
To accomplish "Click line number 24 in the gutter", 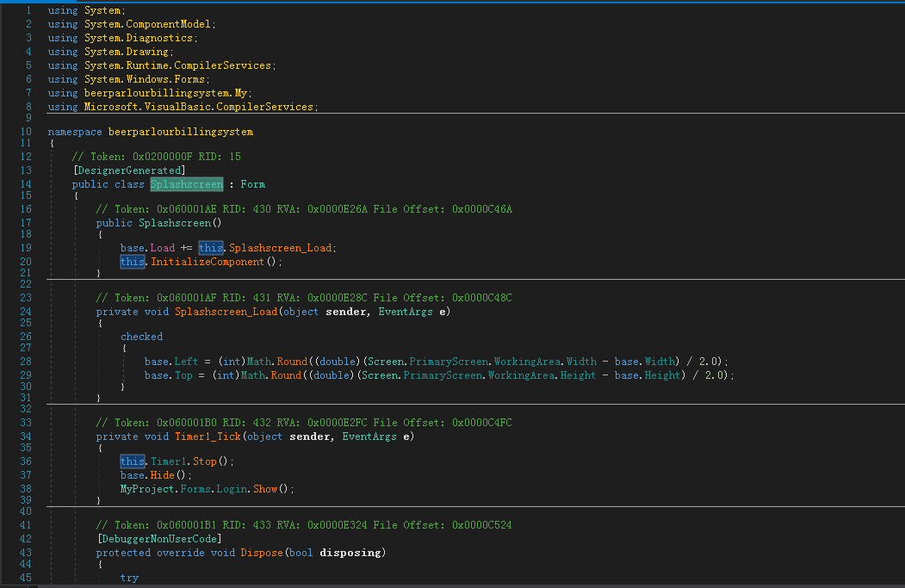I will (x=26, y=311).
